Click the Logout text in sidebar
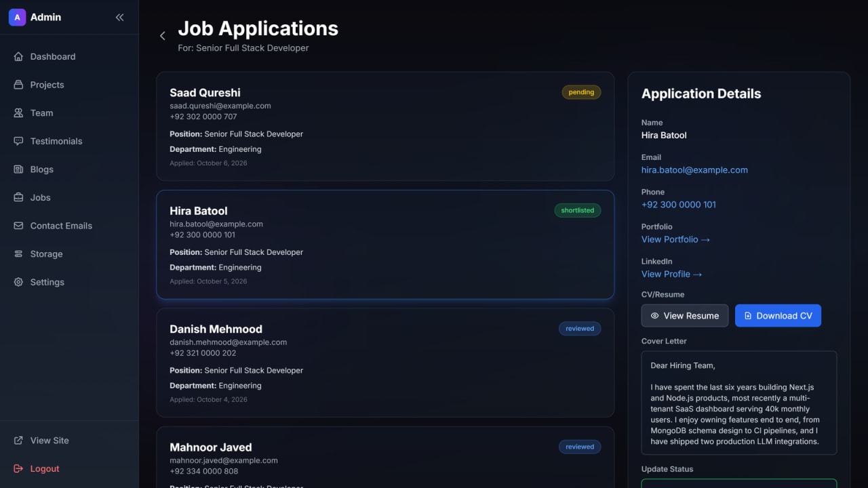 [45, 468]
